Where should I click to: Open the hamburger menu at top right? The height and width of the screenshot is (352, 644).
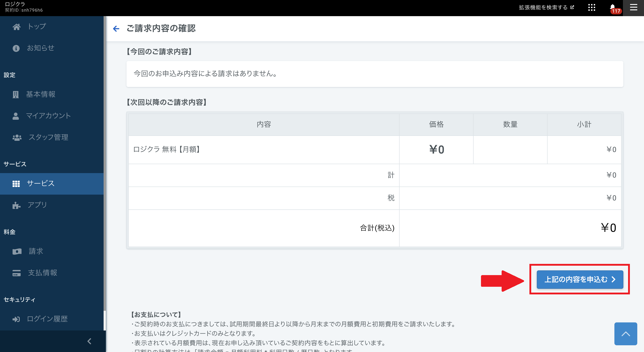pyautogui.click(x=633, y=7)
